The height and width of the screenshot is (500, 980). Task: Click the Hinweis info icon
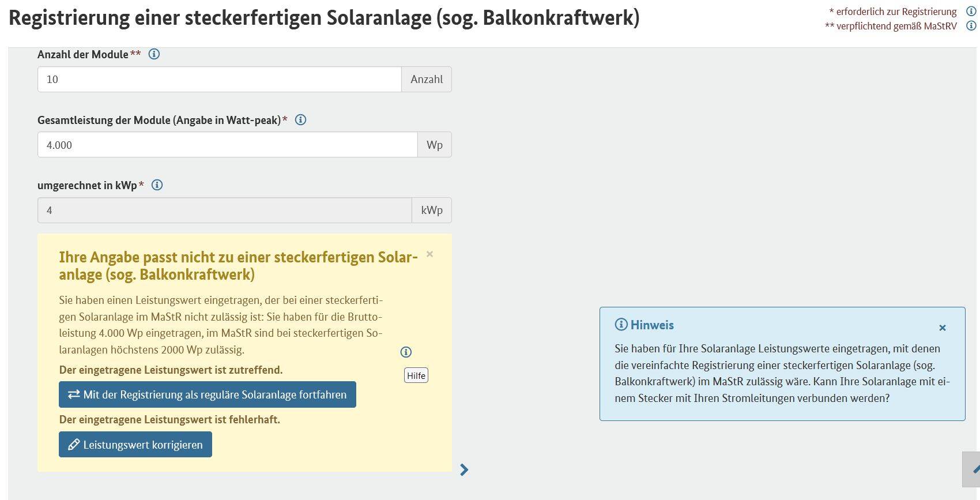(621, 324)
